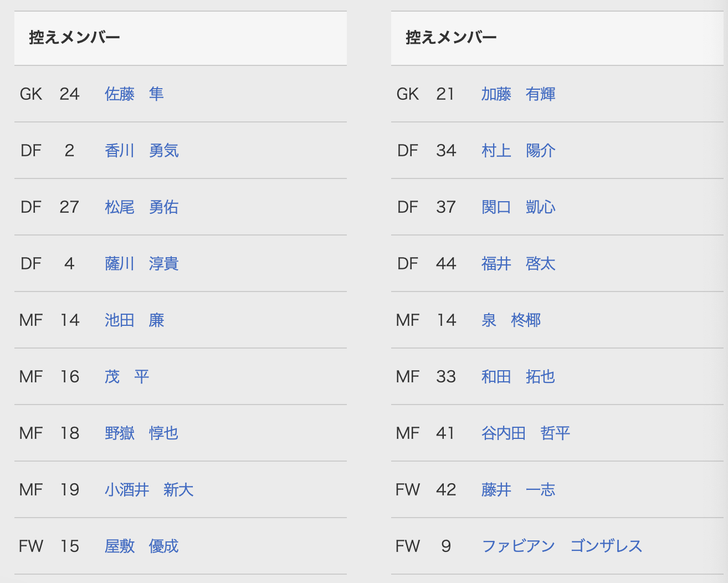Click goalkeeper link 加藤 有輝

519,94
